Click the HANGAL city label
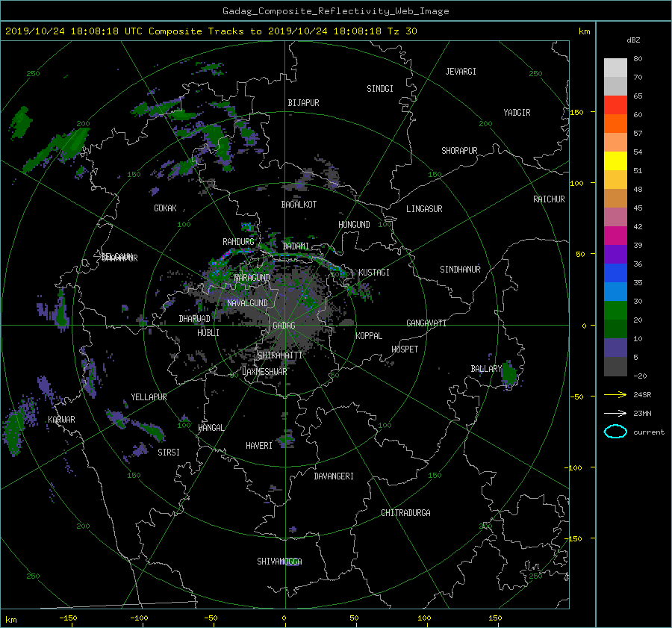Image resolution: width=672 pixels, height=628 pixels. (x=211, y=427)
